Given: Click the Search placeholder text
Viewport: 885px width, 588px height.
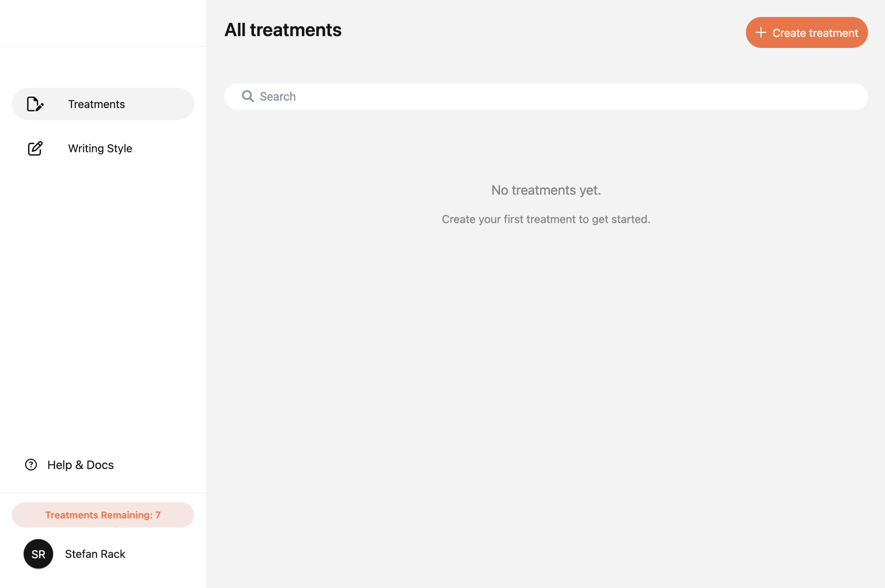Looking at the screenshot, I should point(278,97).
